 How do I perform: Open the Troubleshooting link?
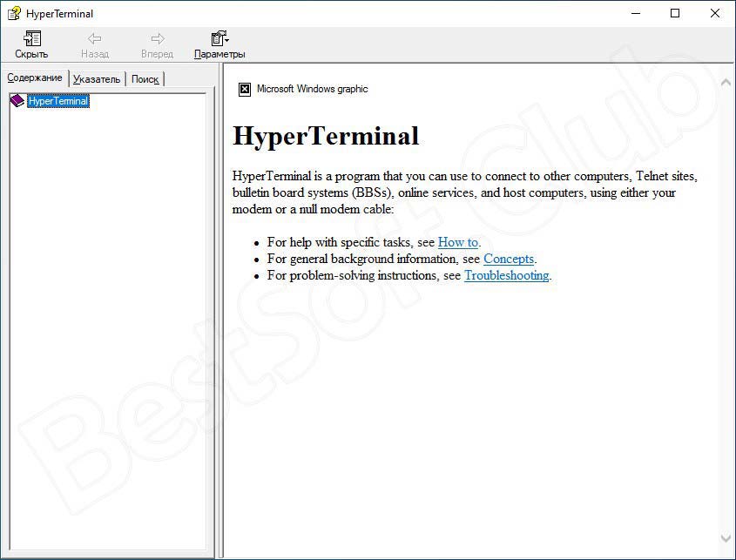pos(506,275)
